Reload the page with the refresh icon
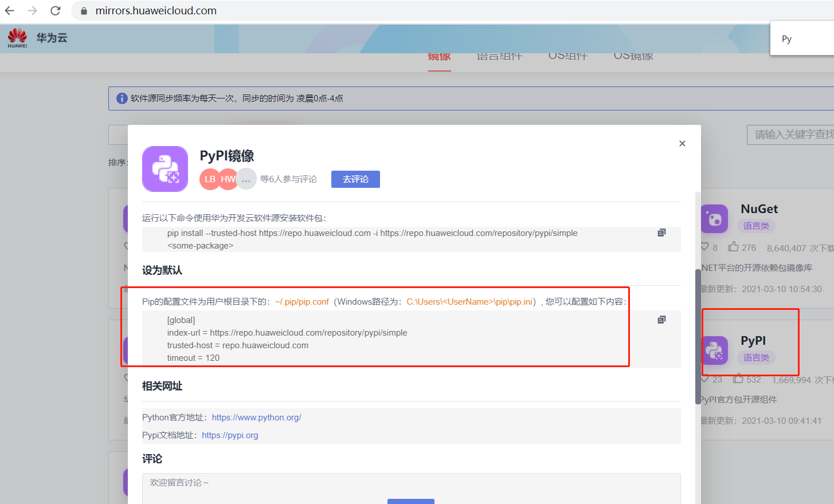This screenshot has height=504, width=834. pyautogui.click(x=56, y=11)
